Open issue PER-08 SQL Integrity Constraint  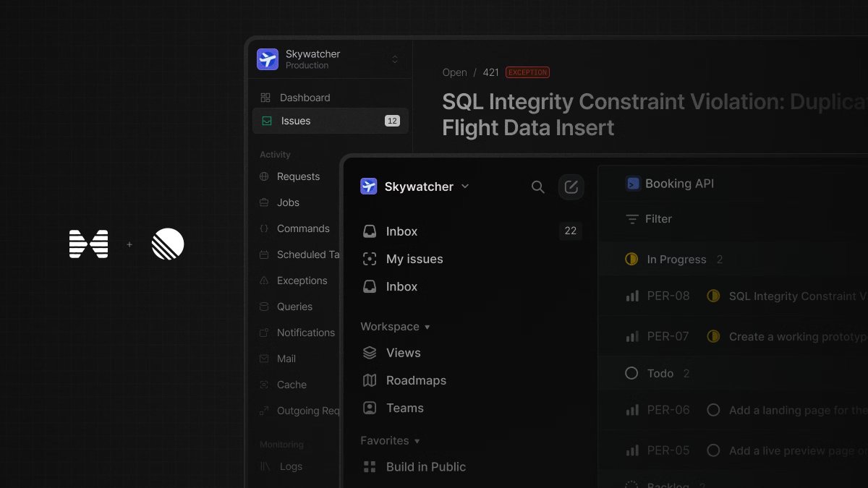[798, 296]
